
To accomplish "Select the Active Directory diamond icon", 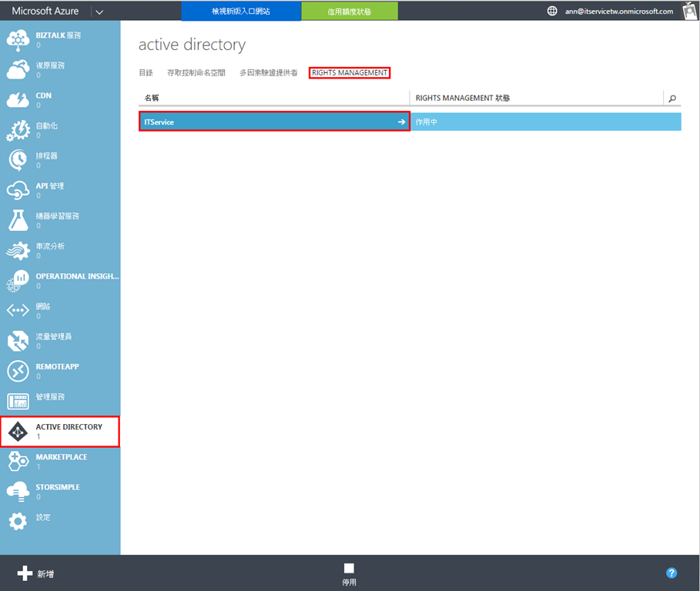I will pyautogui.click(x=18, y=432).
